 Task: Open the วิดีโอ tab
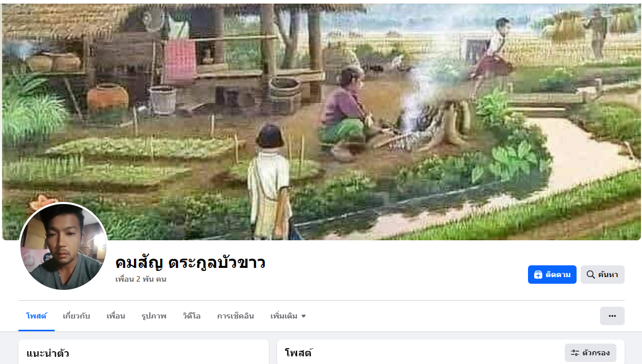click(192, 316)
